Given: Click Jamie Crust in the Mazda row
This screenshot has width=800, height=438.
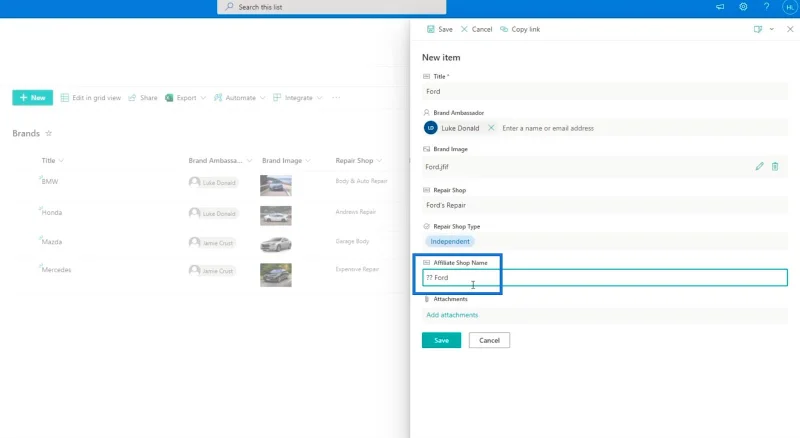Looking at the screenshot, I should 212,242.
